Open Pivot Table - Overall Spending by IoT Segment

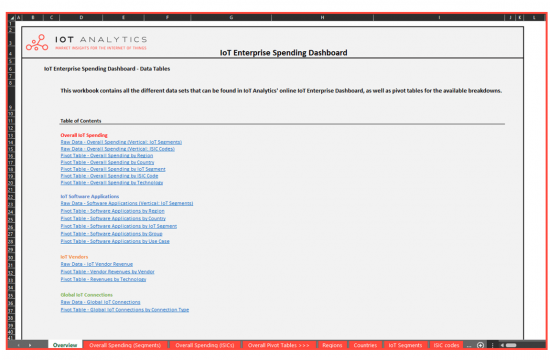click(113, 169)
